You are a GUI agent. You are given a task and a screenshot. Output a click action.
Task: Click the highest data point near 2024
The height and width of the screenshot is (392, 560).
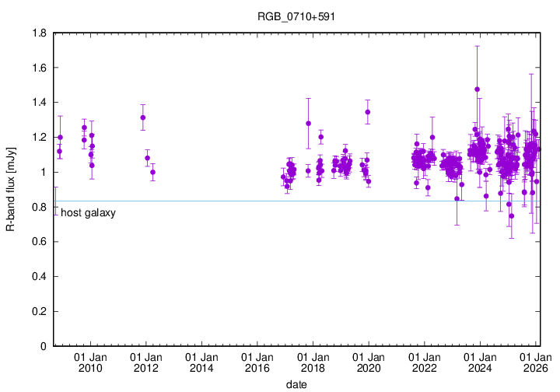pyautogui.click(x=477, y=89)
